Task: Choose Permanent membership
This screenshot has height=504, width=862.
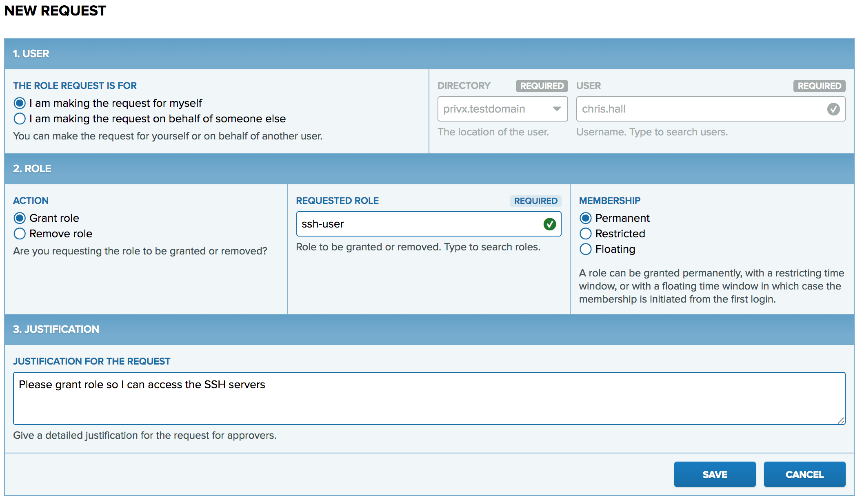Action: click(585, 218)
